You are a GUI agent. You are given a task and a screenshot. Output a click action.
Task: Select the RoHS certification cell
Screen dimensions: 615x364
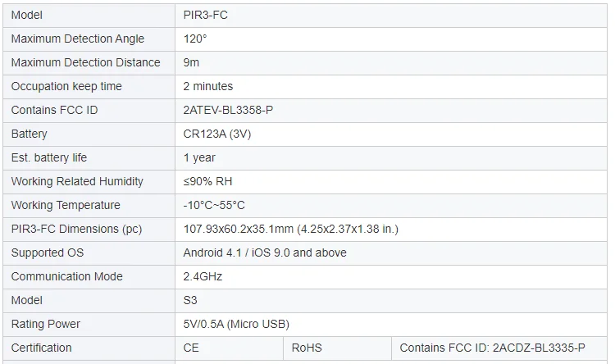pyautogui.click(x=307, y=348)
